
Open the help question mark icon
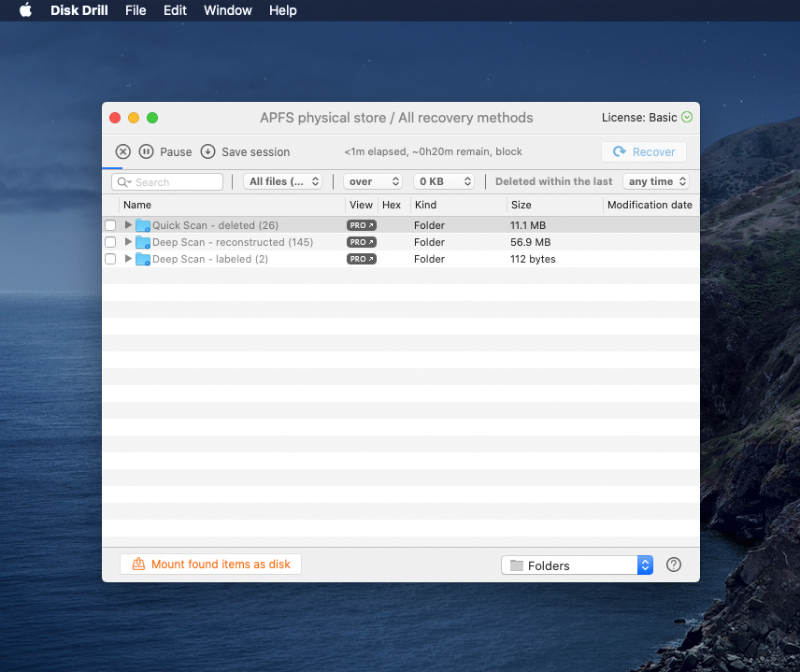click(x=674, y=565)
